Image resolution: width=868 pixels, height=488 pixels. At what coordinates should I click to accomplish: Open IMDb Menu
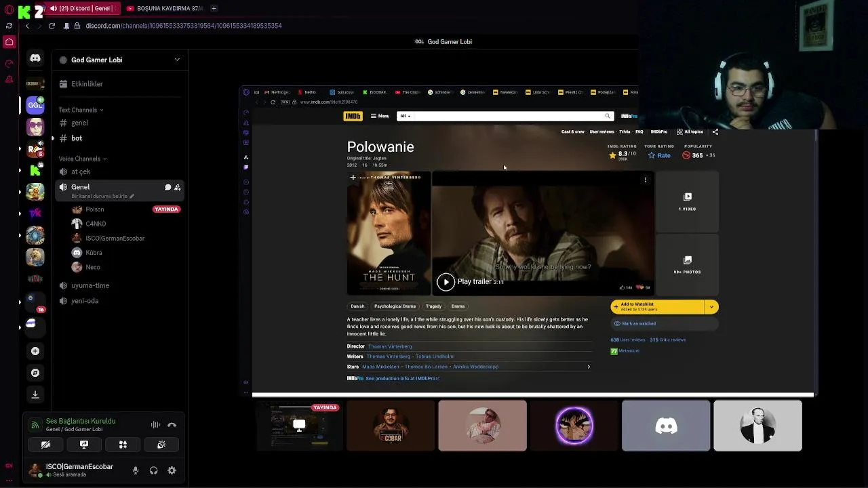[x=380, y=116]
